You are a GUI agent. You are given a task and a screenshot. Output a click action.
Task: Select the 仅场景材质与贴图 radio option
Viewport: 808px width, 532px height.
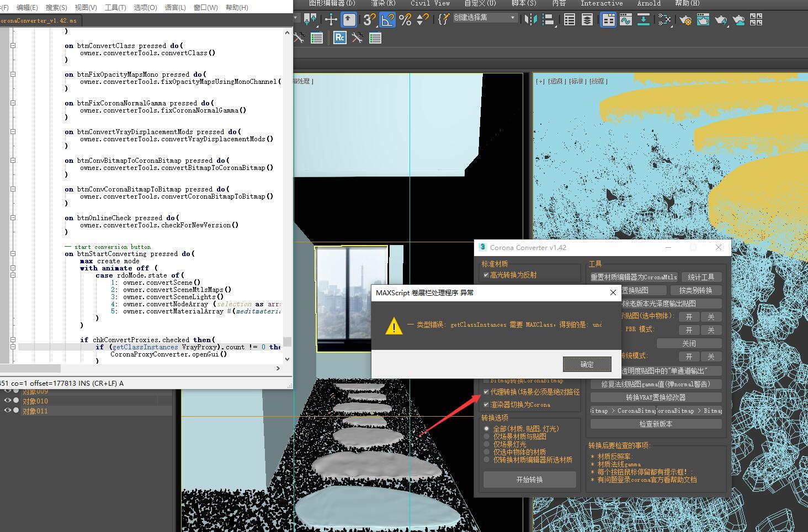pos(487,436)
